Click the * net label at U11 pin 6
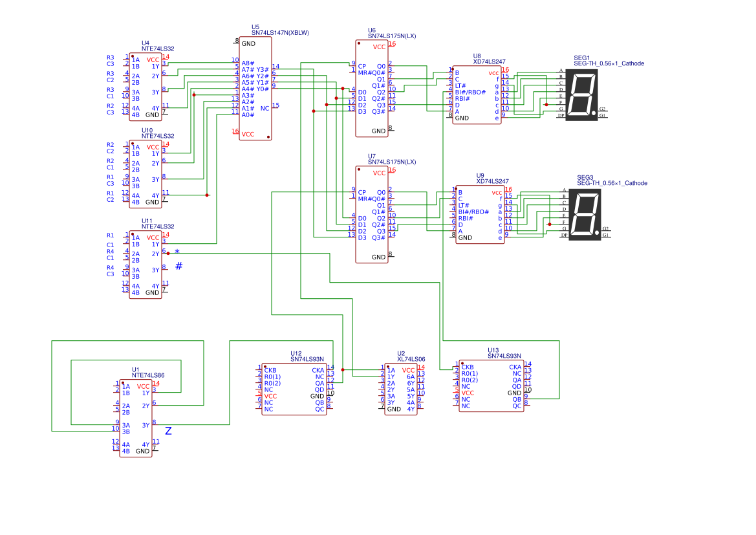Image resolution: width=756 pixels, height=535 pixels. pos(177,252)
